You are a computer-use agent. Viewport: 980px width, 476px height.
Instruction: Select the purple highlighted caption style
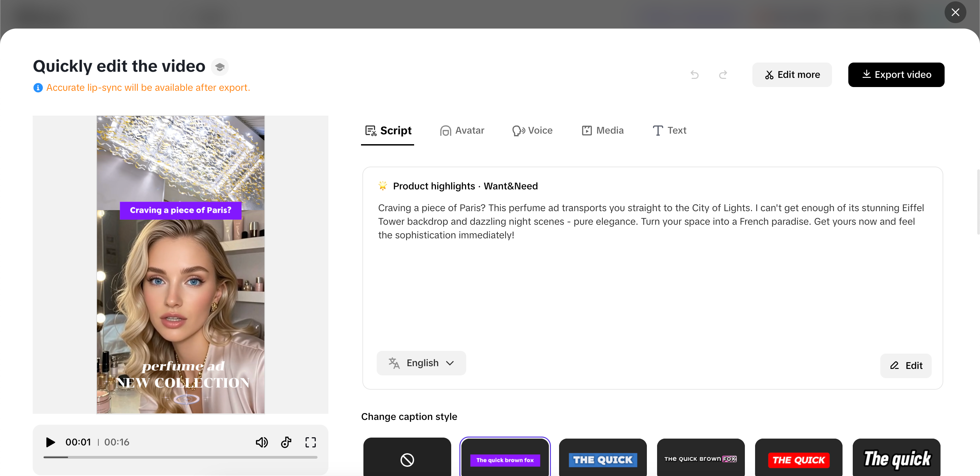tap(505, 459)
